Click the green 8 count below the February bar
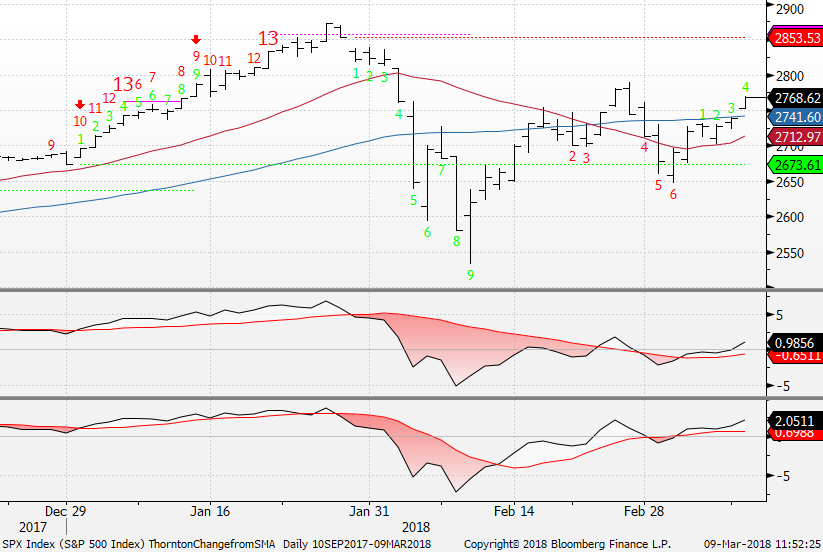Viewport: 823px width, 552px height. [457, 241]
